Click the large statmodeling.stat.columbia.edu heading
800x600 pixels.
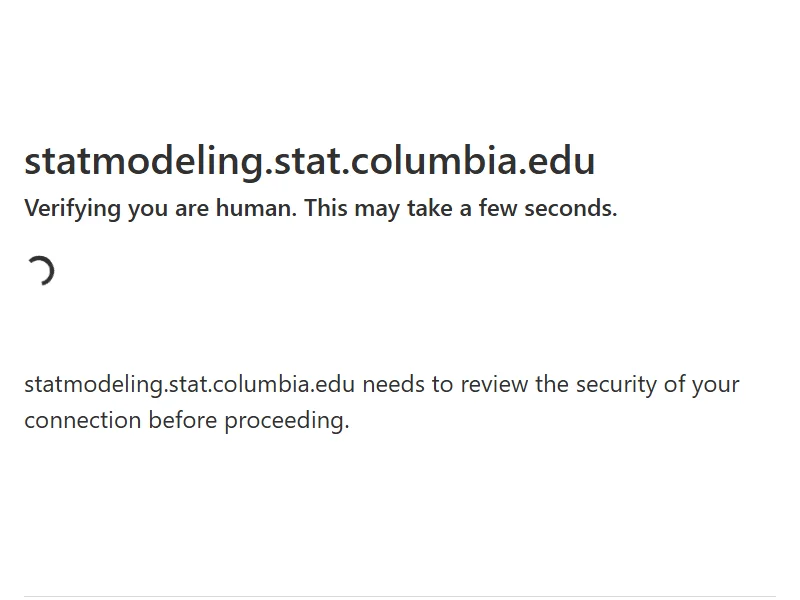[310, 161]
